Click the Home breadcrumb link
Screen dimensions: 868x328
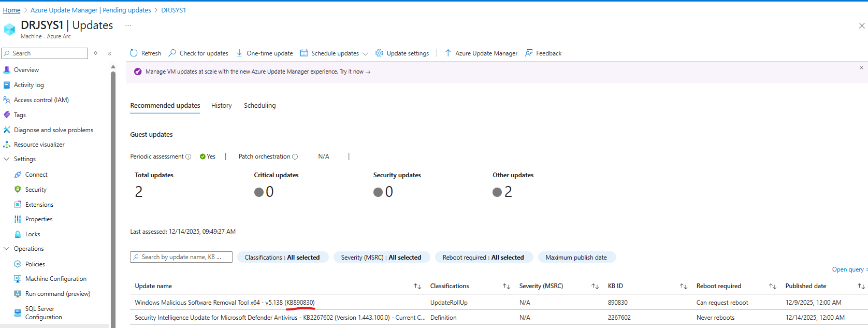coord(11,10)
